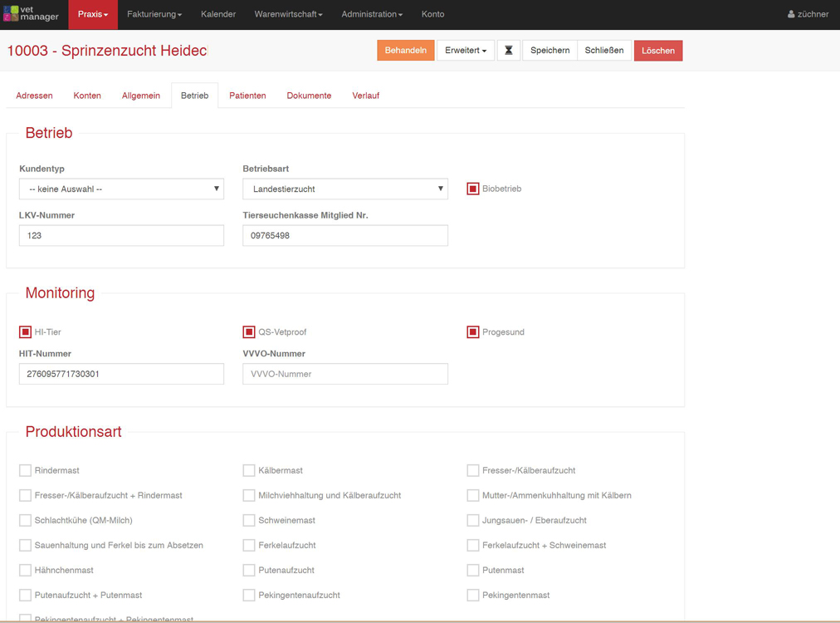The image size is (840, 623).
Task: Enable the Rindermast checkbox
Action: [26, 471]
